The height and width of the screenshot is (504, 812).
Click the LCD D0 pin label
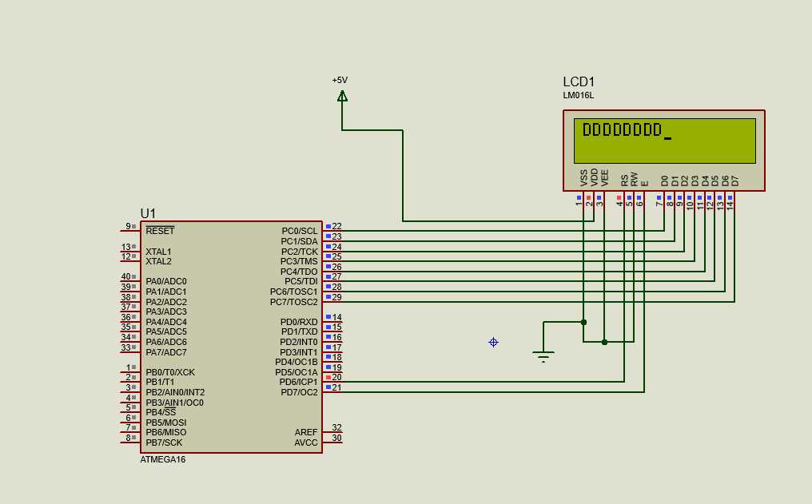click(x=665, y=181)
